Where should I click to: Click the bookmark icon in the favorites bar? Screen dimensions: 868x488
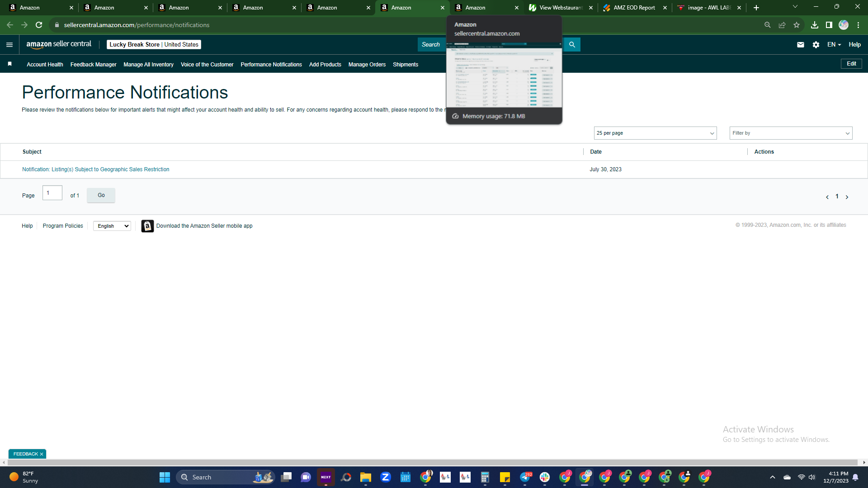coord(9,64)
